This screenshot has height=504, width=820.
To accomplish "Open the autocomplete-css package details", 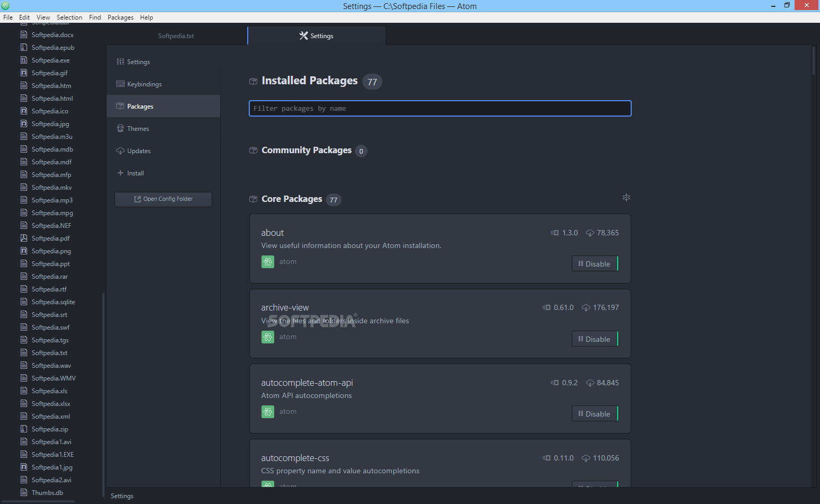I will pos(295,458).
